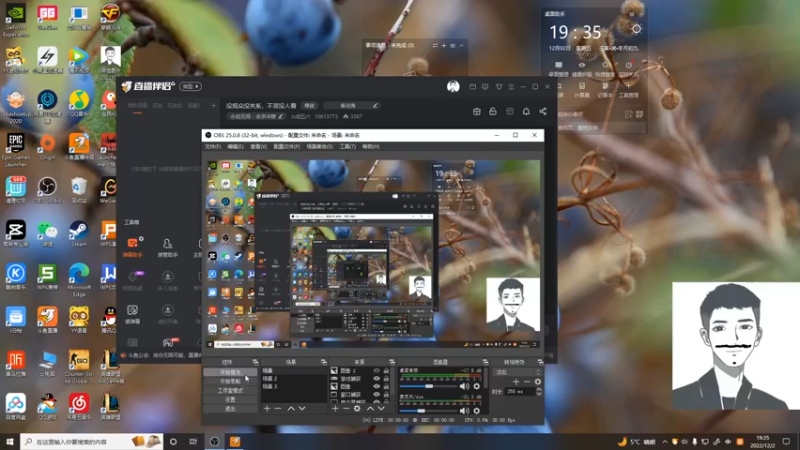Screen dimensions: 800x450
Task: Open the Scene Collection menu in OBS
Action: pos(319,146)
